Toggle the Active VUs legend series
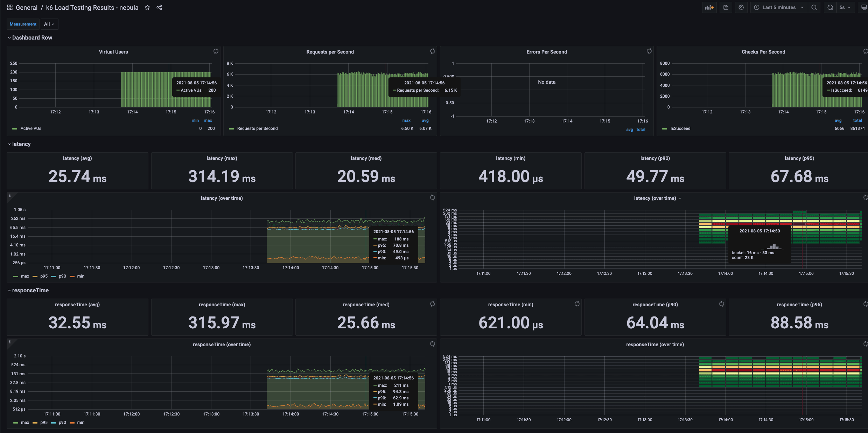Screen dimensions: 868x433 (x=31, y=128)
